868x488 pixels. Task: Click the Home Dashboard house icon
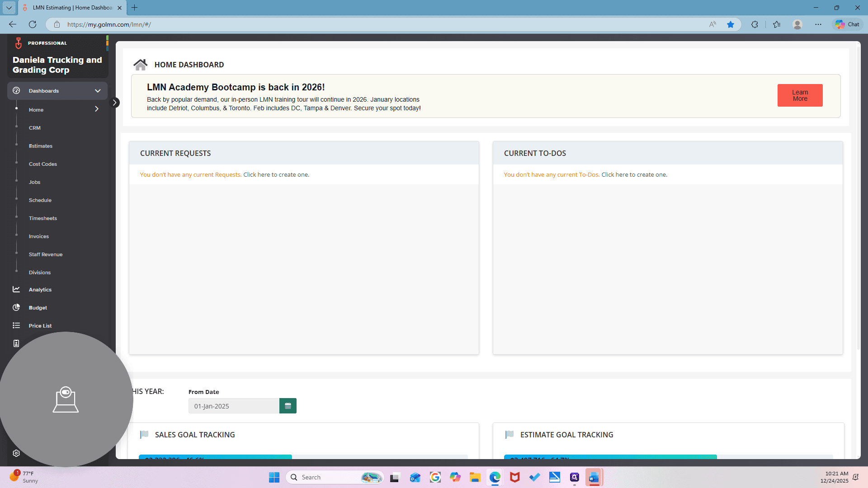(140, 65)
